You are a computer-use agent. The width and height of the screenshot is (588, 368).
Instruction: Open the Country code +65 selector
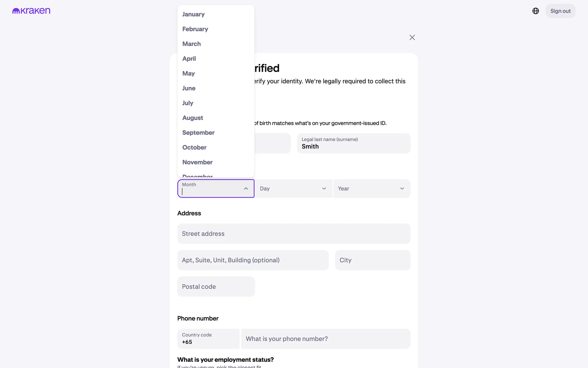208,339
